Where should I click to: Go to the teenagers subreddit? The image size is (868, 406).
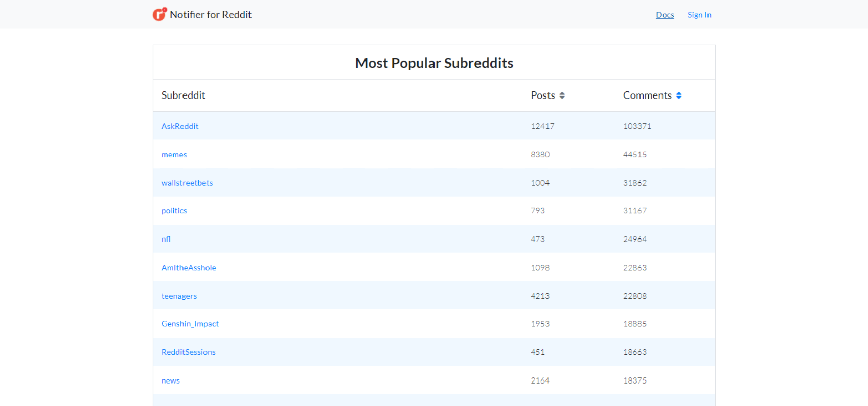(179, 296)
